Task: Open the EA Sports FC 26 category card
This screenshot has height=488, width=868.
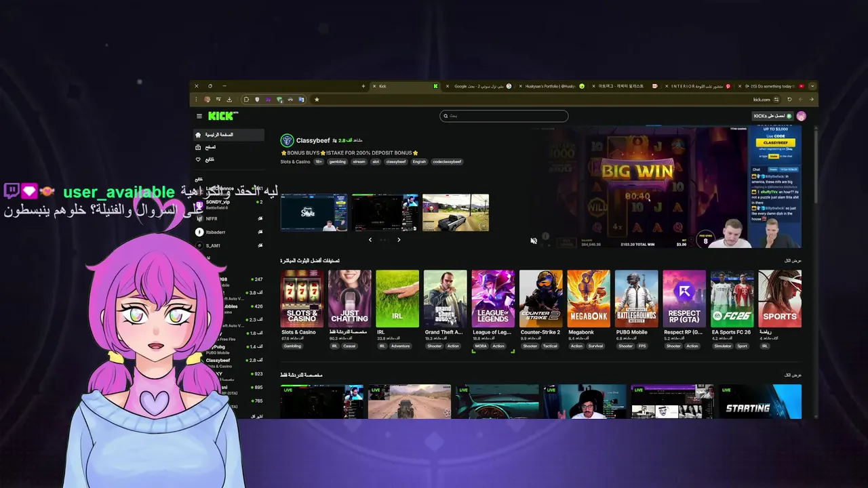Action: (732, 299)
